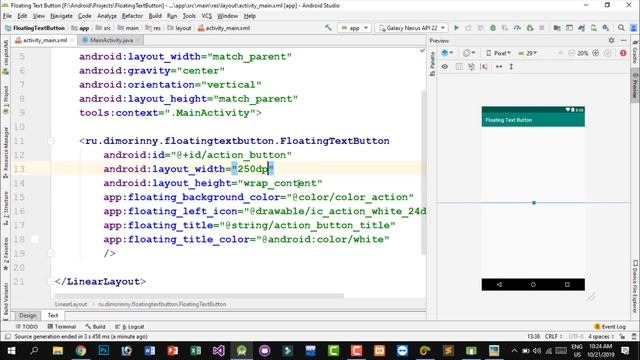The height and width of the screenshot is (360, 640).
Task: Click LinearLayout in the breadcrumb bar
Action: tap(71, 304)
